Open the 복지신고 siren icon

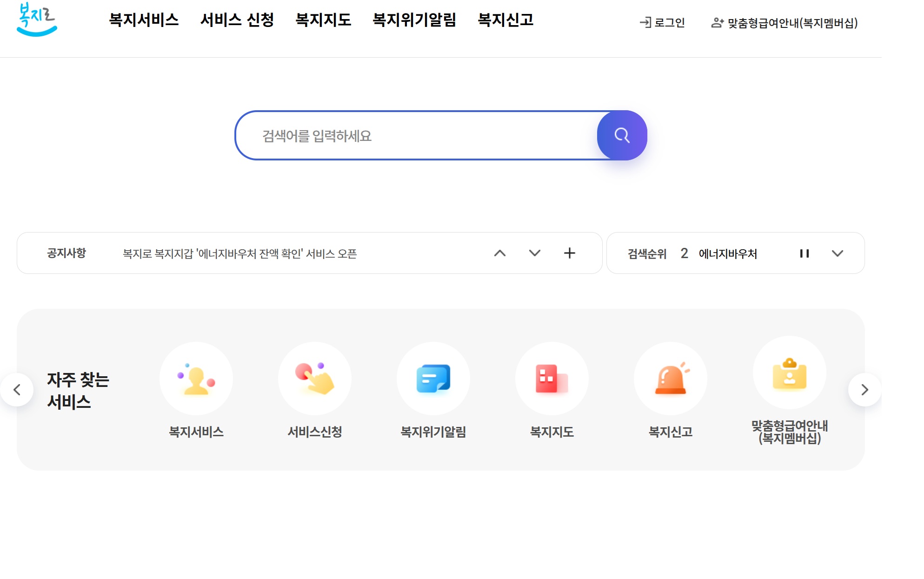[671, 379]
